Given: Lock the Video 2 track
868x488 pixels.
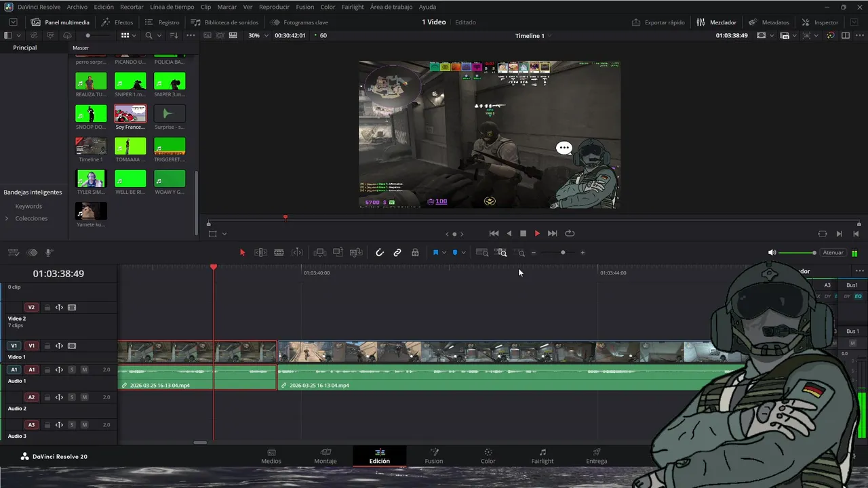Looking at the screenshot, I should [47, 308].
